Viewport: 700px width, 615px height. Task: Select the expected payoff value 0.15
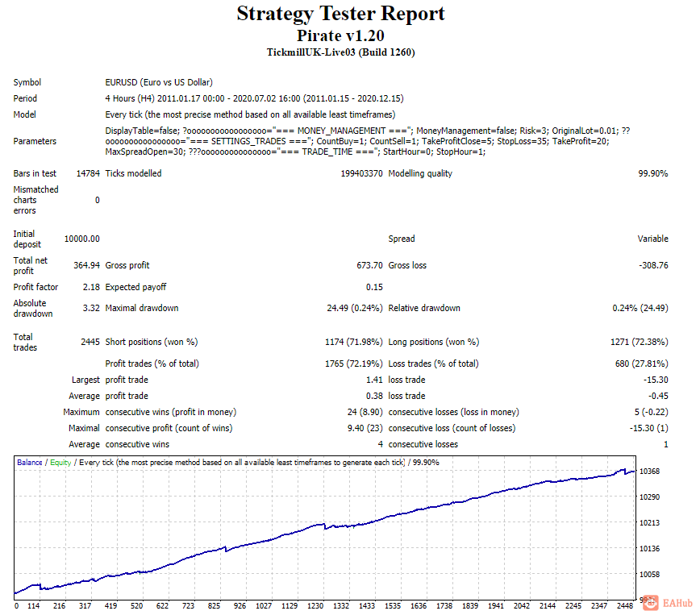pyautogui.click(x=374, y=287)
